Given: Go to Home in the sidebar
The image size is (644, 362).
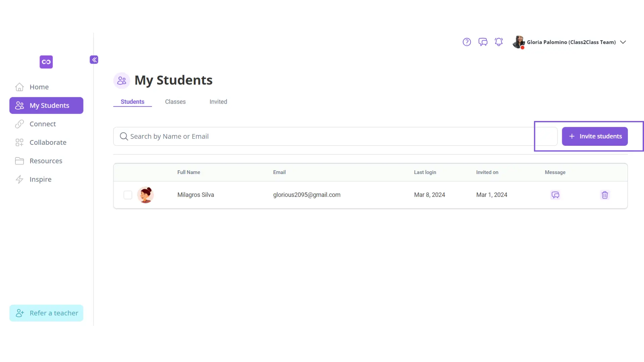Looking at the screenshot, I should click(46, 87).
